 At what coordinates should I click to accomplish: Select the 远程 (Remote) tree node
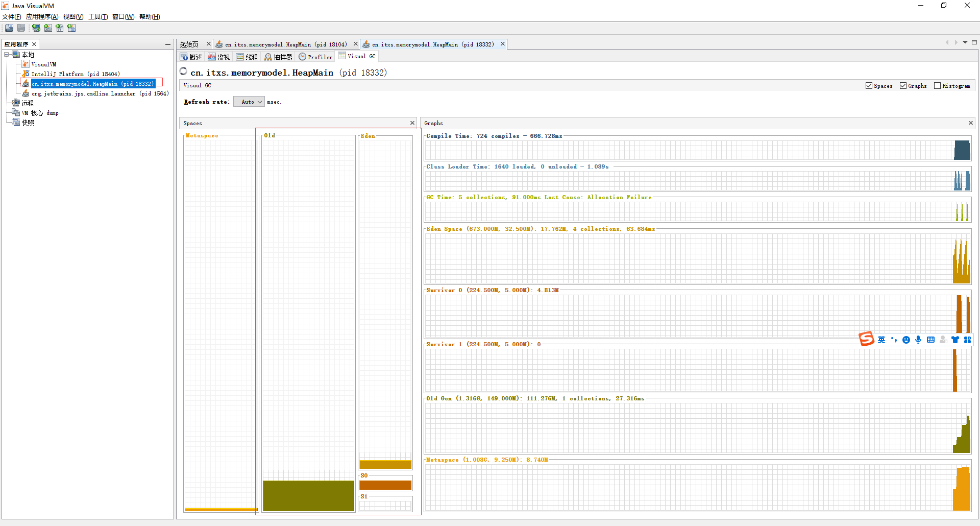tap(28, 103)
